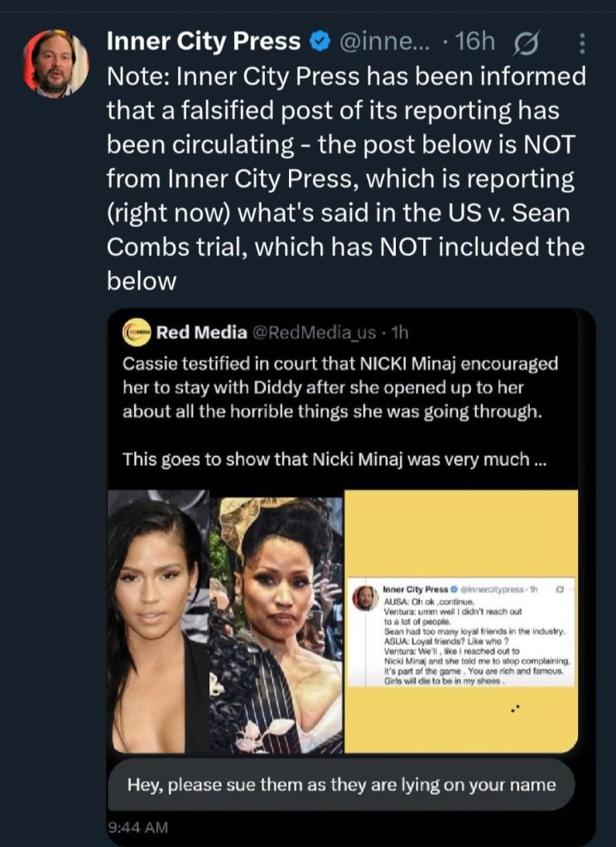Click the small avatar in the embedded screenshot
Image resolution: width=616 pixels, height=847 pixels.
click(365, 597)
